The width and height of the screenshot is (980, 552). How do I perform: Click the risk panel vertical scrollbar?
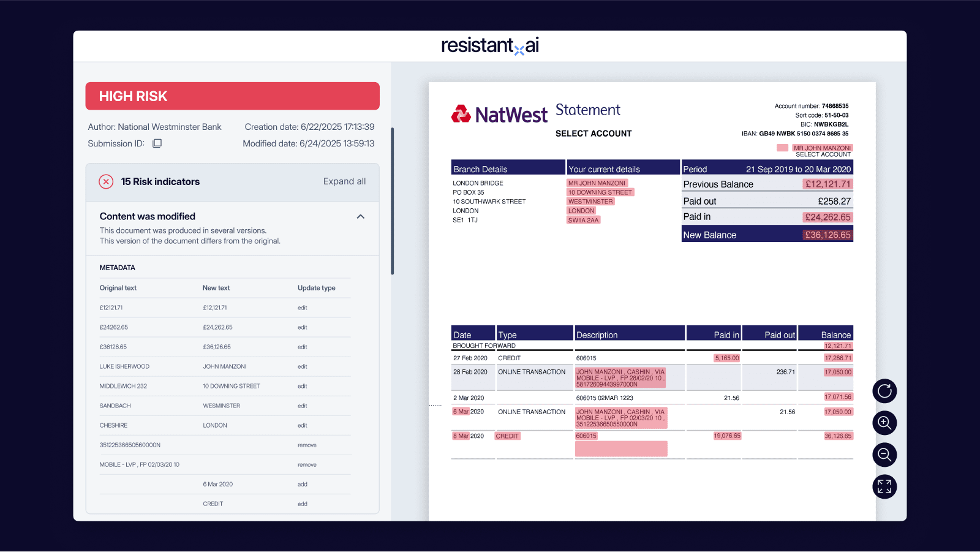click(x=393, y=201)
